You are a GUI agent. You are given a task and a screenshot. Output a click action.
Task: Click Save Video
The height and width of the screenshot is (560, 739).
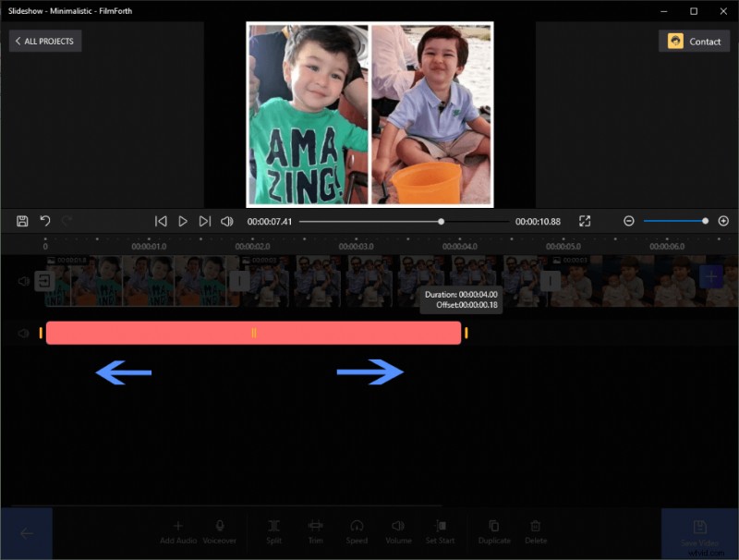(700, 532)
